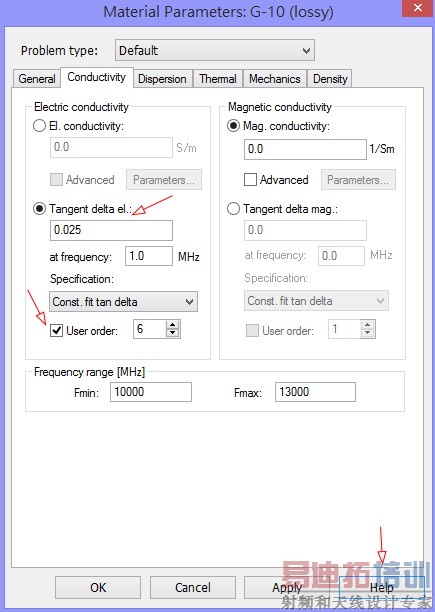Check the Advanced box under Mag. conductivity

250,180
